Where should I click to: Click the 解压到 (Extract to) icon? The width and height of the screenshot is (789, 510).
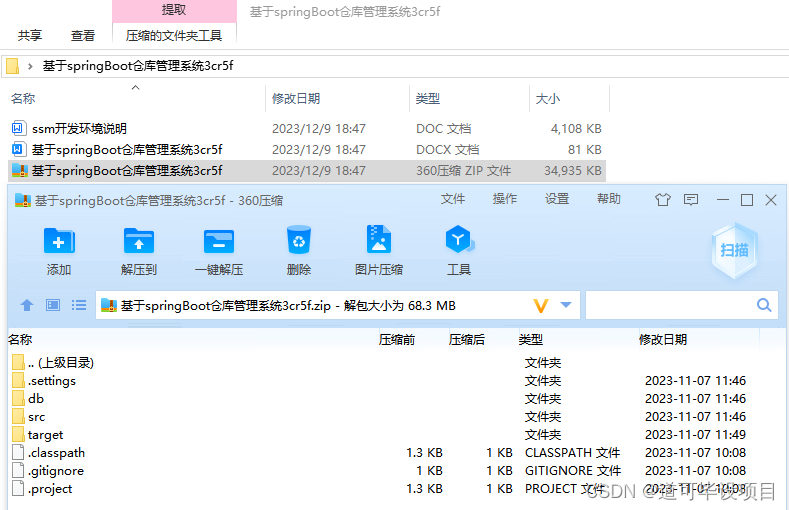(x=139, y=241)
